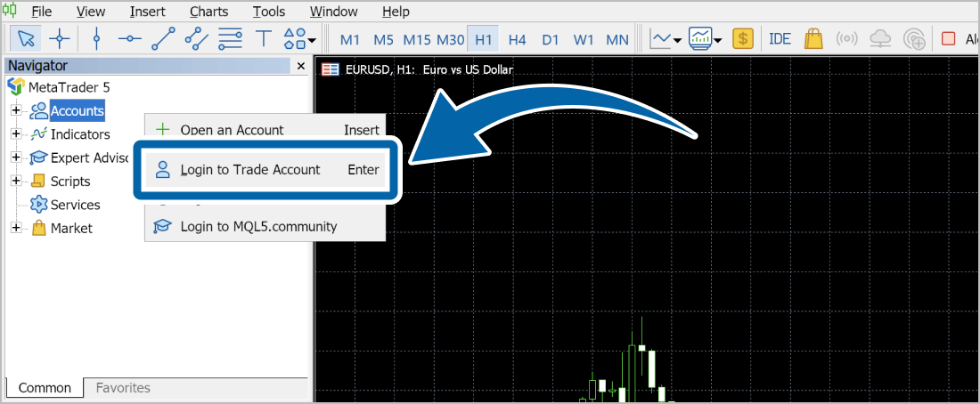980x404 pixels.
Task: Open the IDE MetaEditor
Action: click(x=780, y=39)
